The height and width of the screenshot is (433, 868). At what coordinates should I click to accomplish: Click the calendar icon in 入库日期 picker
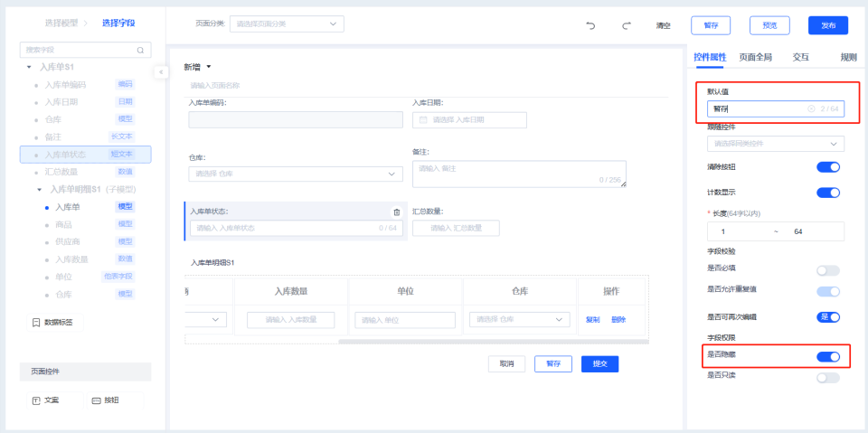click(423, 120)
